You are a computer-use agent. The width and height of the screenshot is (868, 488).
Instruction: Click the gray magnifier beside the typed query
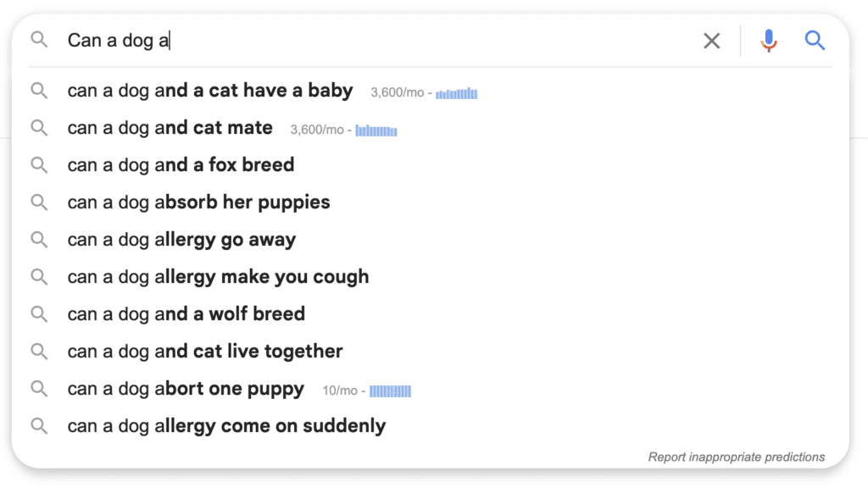39,39
